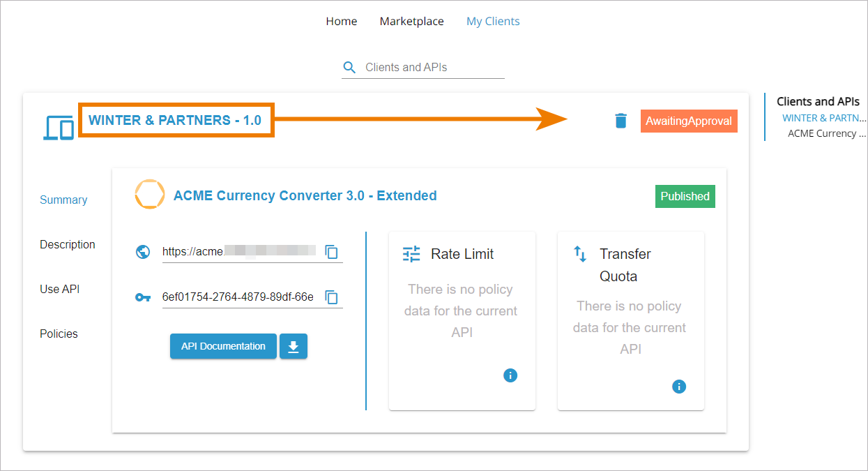Click the globe icon beside URL

[143, 252]
